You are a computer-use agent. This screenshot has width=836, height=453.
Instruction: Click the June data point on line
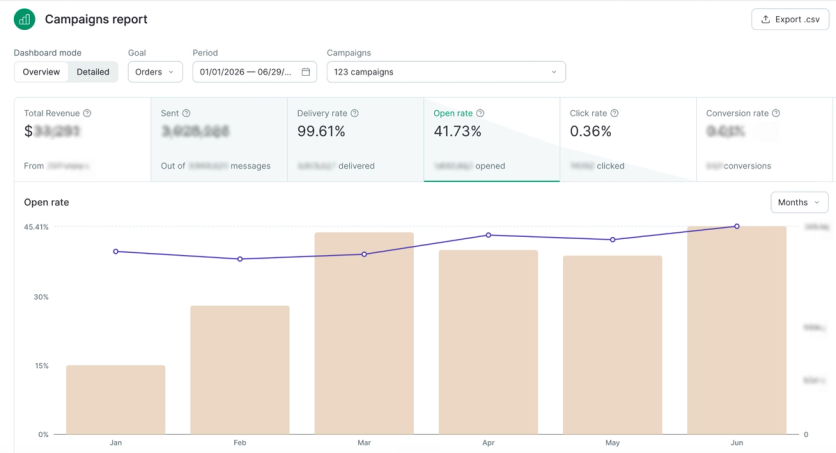point(737,226)
